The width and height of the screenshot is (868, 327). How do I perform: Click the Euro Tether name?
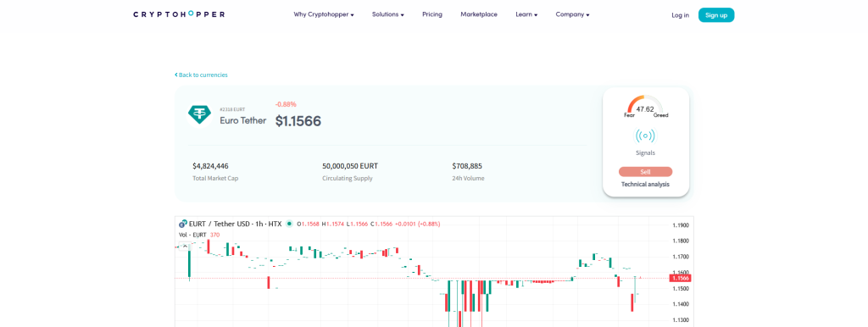pos(243,120)
